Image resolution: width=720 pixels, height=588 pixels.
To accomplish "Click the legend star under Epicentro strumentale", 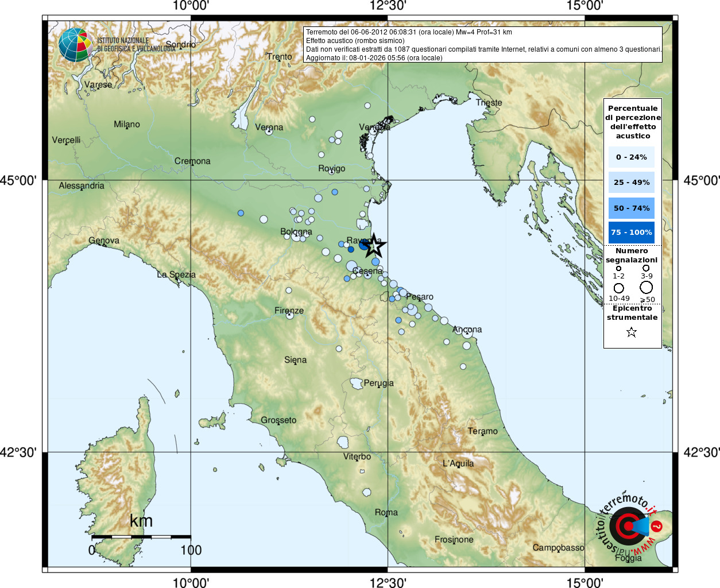I will pos(632,332).
